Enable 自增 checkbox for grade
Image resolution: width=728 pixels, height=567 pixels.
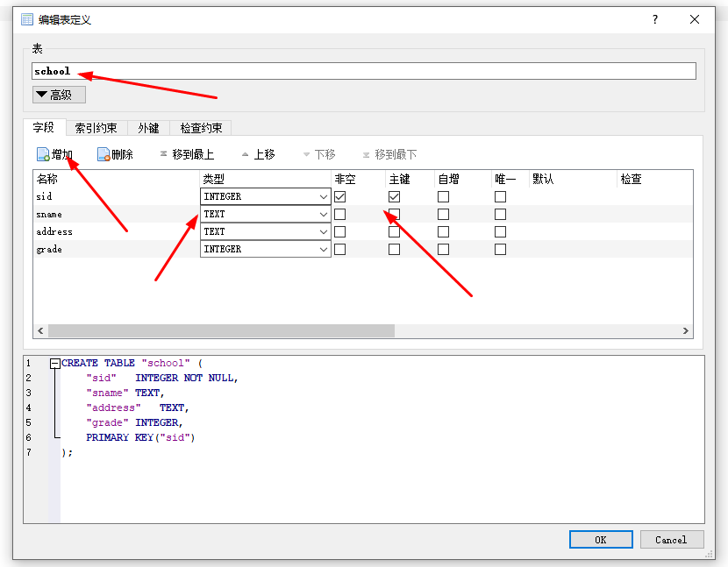444,249
